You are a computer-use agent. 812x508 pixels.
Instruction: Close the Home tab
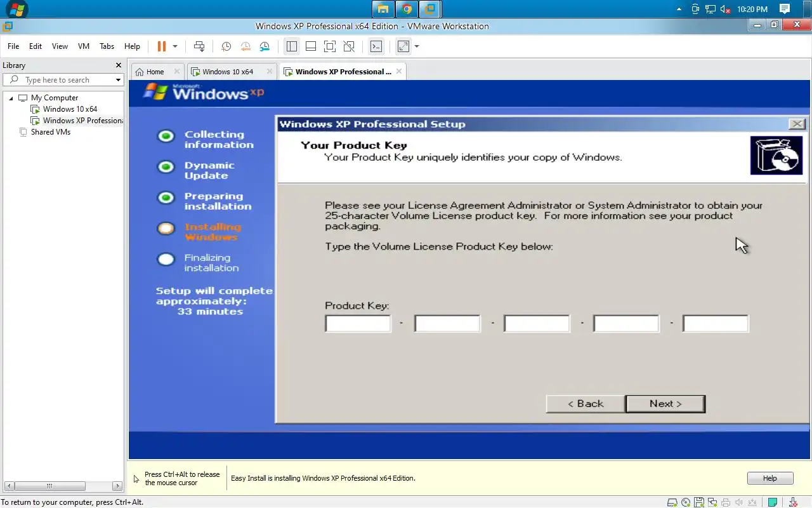[177, 72]
